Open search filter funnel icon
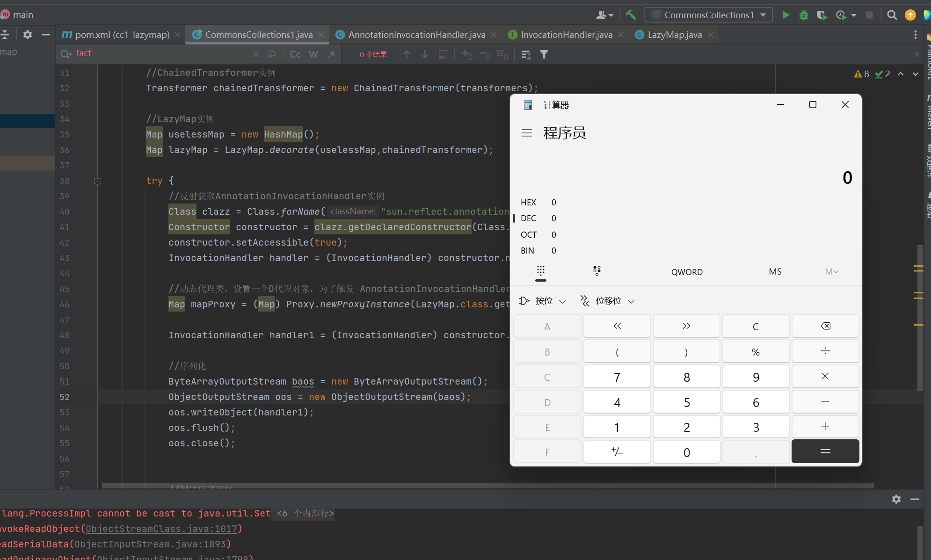 (x=544, y=54)
